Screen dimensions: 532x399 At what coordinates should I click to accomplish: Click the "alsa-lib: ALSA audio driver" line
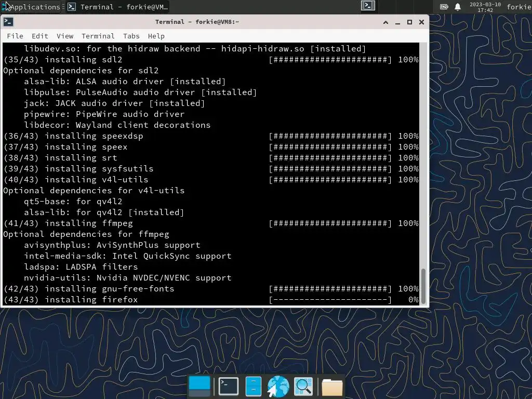[x=125, y=82]
